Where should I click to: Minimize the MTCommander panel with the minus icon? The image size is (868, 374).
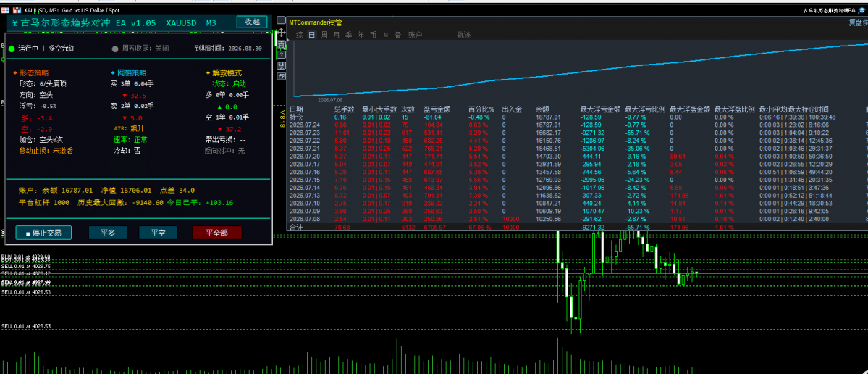[281, 21]
